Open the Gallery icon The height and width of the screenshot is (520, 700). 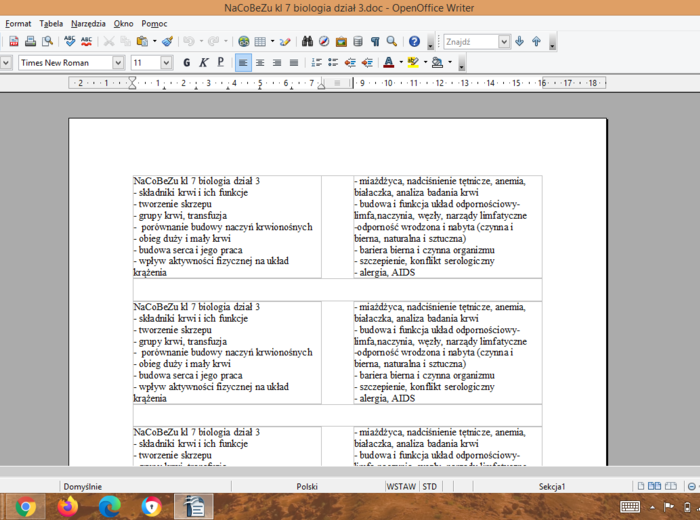click(x=341, y=42)
